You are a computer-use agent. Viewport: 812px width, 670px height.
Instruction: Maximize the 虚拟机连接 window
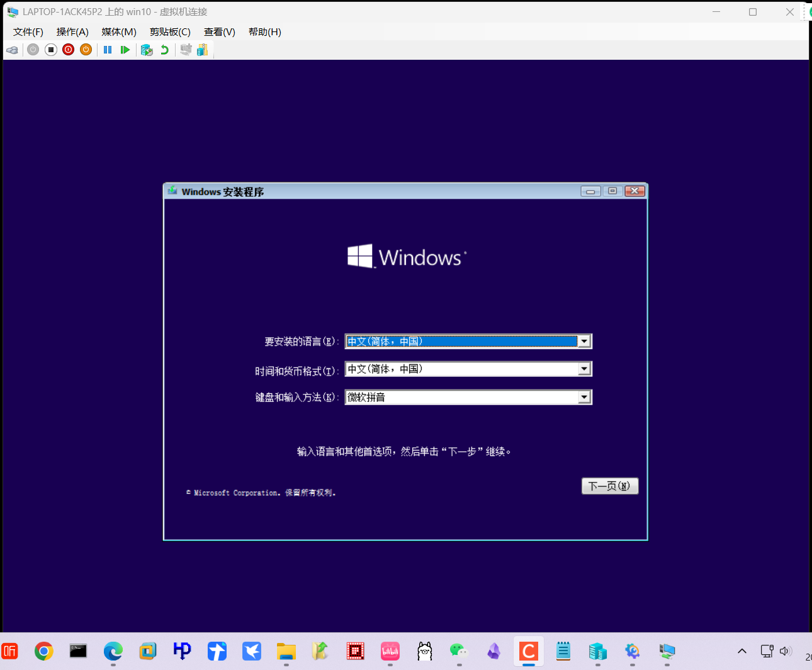pyautogui.click(x=753, y=12)
